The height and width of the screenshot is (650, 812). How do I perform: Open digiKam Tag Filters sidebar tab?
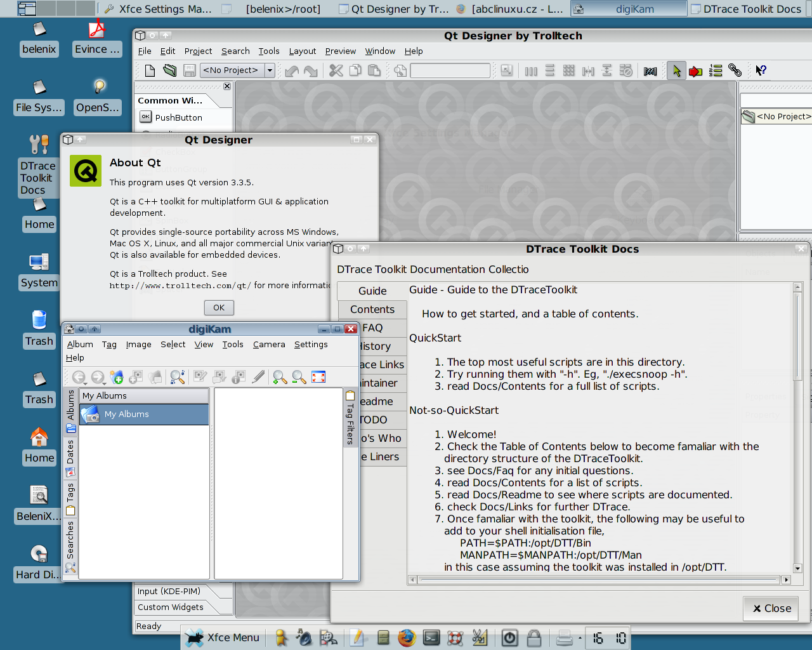coord(350,418)
